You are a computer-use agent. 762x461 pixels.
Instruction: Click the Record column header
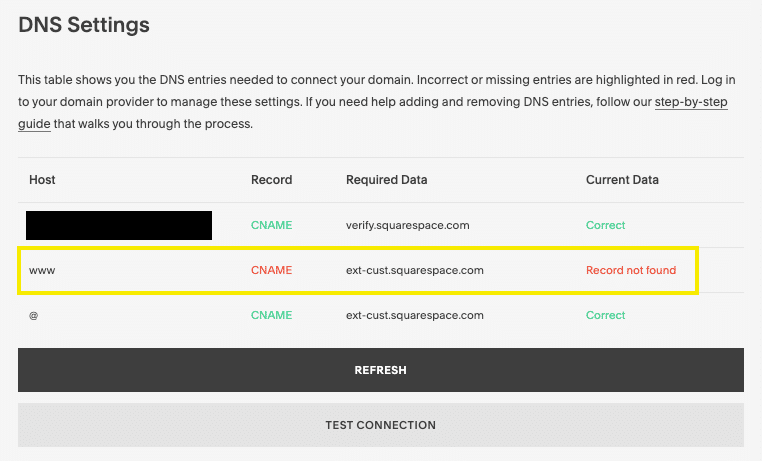271,180
